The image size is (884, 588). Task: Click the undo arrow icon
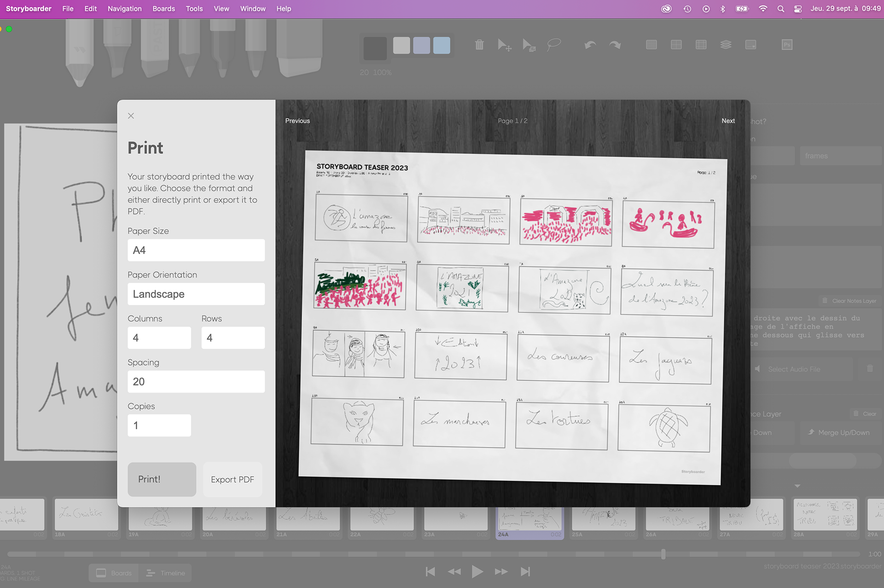tap(590, 45)
